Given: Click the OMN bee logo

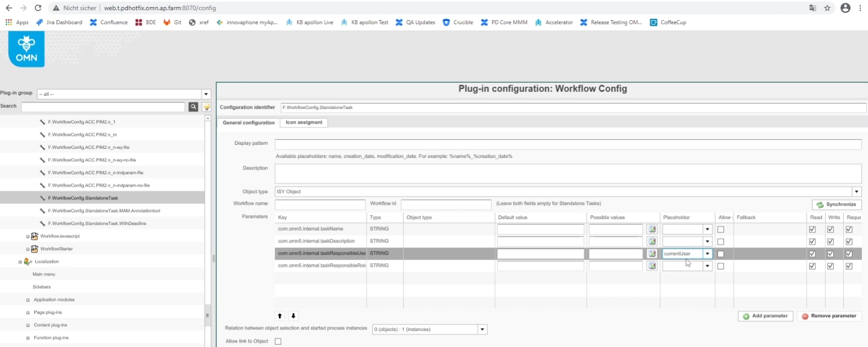Looking at the screenshot, I should click(x=26, y=49).
